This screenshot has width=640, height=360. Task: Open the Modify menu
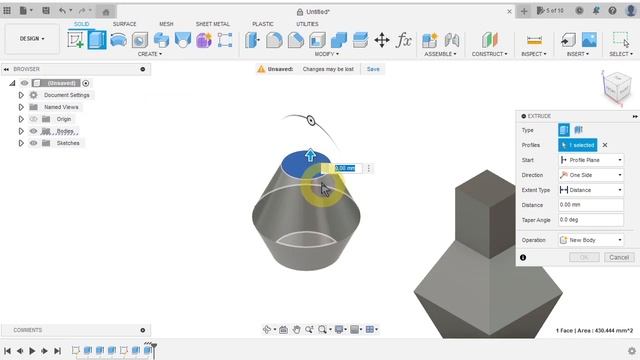(327, 54)
